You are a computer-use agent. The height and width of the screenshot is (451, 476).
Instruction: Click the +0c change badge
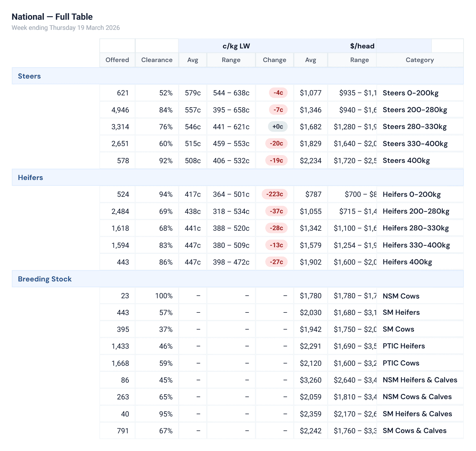(x=277, y=127)
